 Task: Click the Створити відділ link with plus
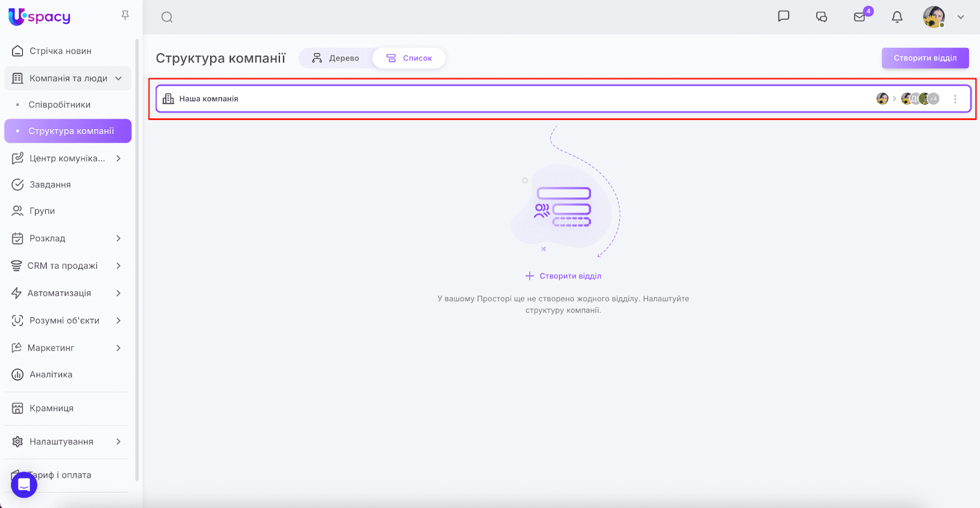coord(563,276)
